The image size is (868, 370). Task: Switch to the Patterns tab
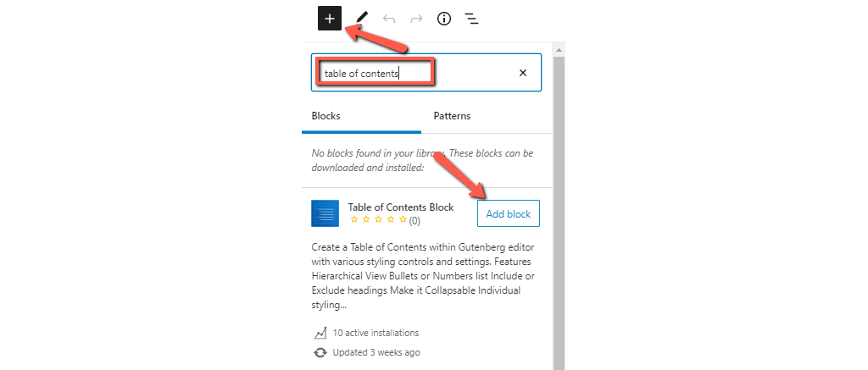(x=452, y=116)
